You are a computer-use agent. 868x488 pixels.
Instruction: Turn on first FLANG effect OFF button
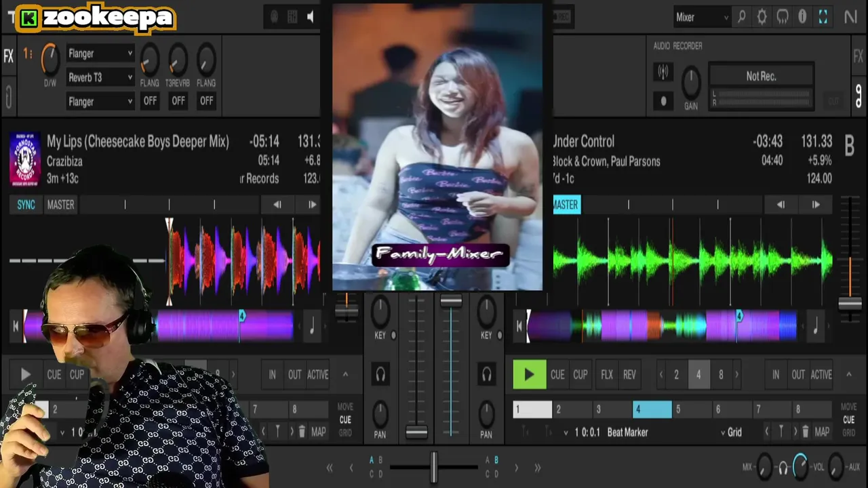150,100
